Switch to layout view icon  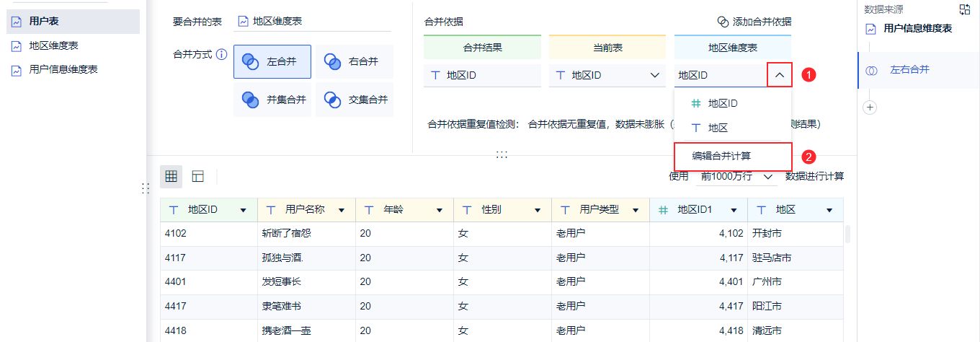[x=197, y=176]
